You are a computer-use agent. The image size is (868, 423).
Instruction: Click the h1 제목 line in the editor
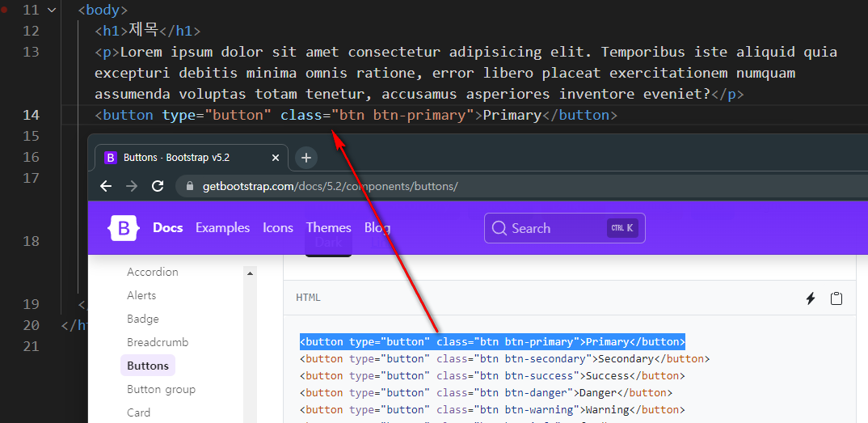click(x=147, y=31)
